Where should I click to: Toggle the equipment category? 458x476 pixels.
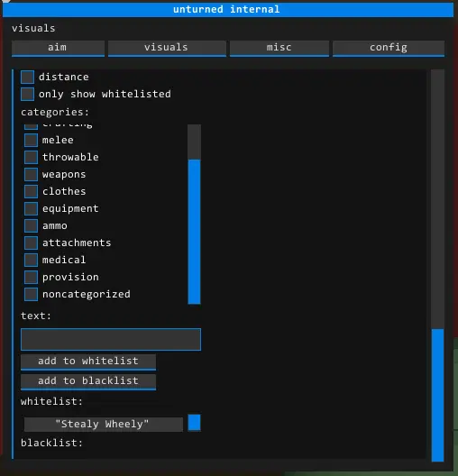31,209
